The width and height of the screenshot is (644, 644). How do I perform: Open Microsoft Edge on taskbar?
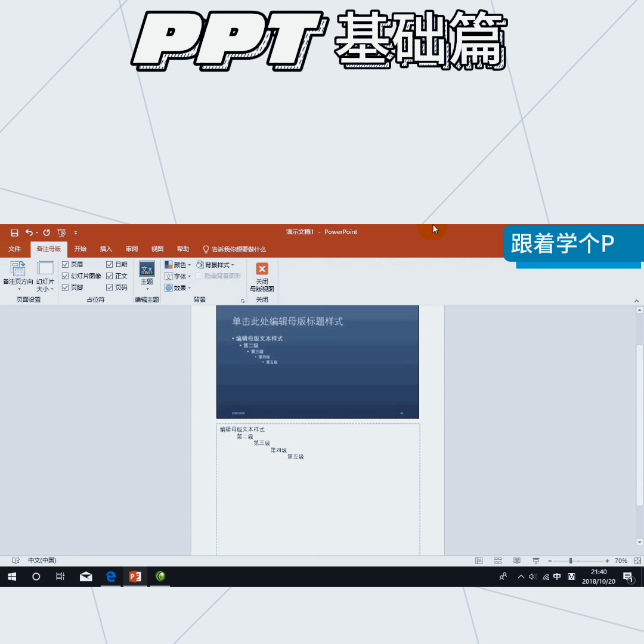pyautogui.click(x=111, y=577)
